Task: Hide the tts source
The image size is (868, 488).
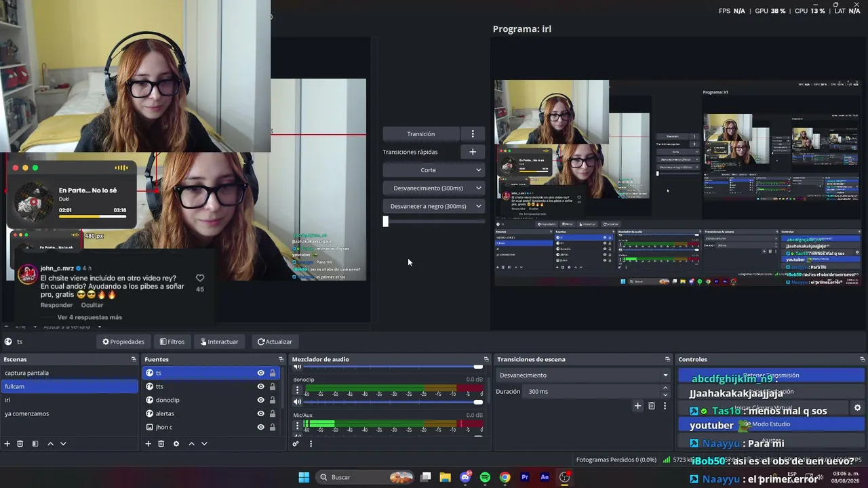Action: [260, 386]
